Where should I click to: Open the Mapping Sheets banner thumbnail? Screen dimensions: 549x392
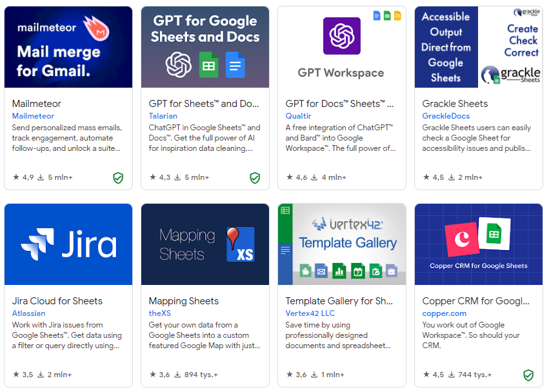point(205,244)
